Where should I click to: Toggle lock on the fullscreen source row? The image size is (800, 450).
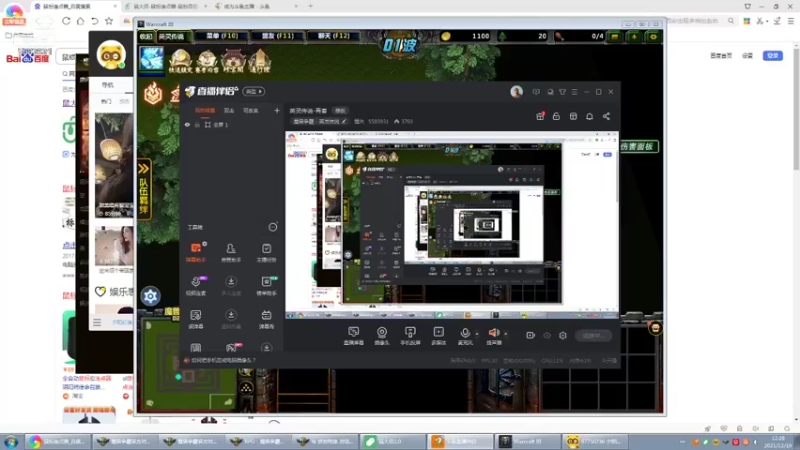[197, 124]
